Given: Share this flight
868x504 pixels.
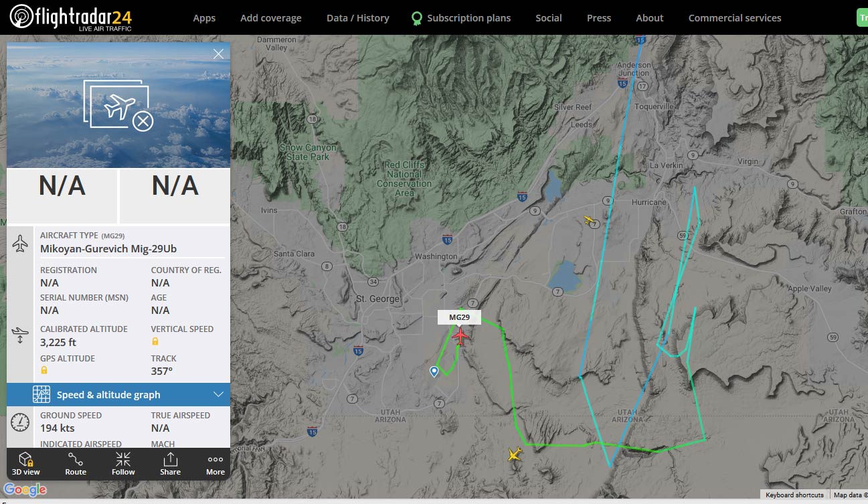Looking at the screenshot, I should click(x=170, y=463).
